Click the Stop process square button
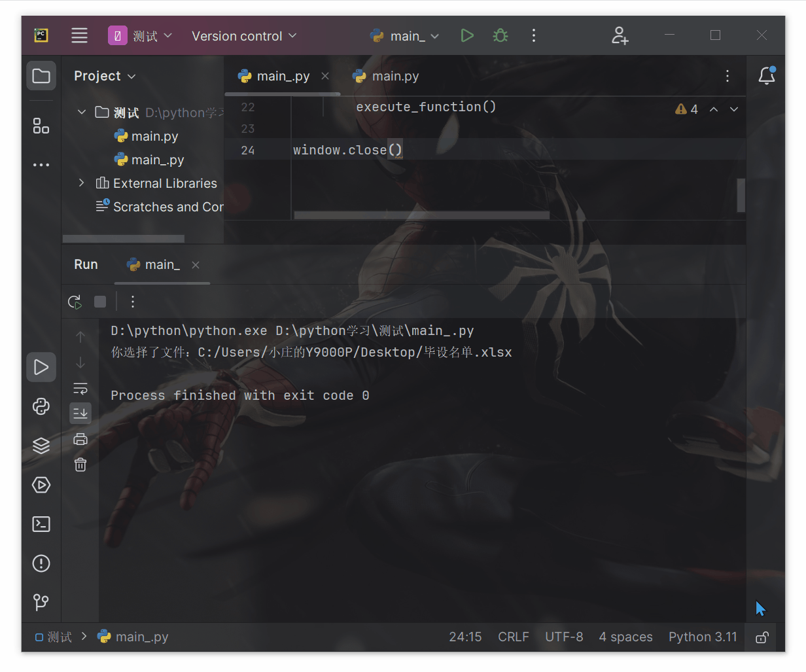This screenshot has width=806, height=672. [x=100, y=302]
